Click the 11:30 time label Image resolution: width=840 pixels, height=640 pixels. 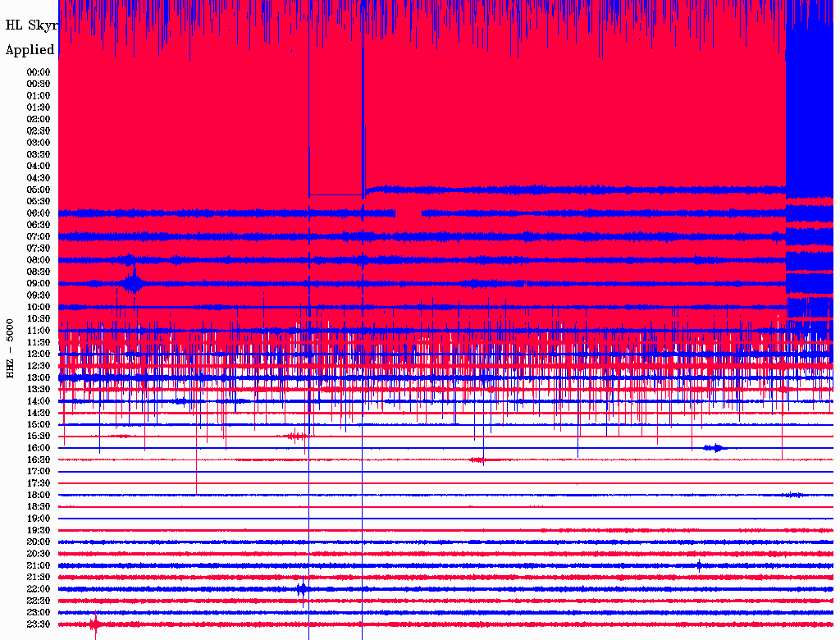(x=39, y=342)
